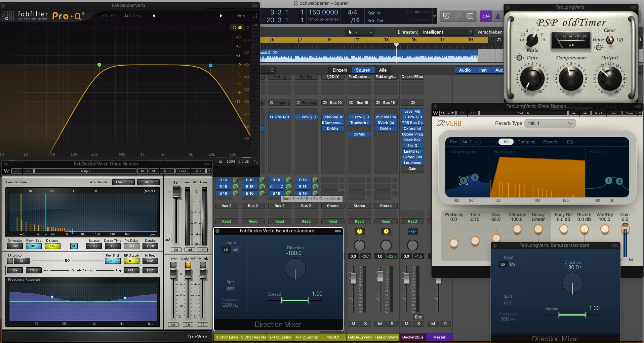Open the EVar: 0 dropdown in TrueVerb
This screenshot has width=644, height=343.
click(x=123, y=182)
